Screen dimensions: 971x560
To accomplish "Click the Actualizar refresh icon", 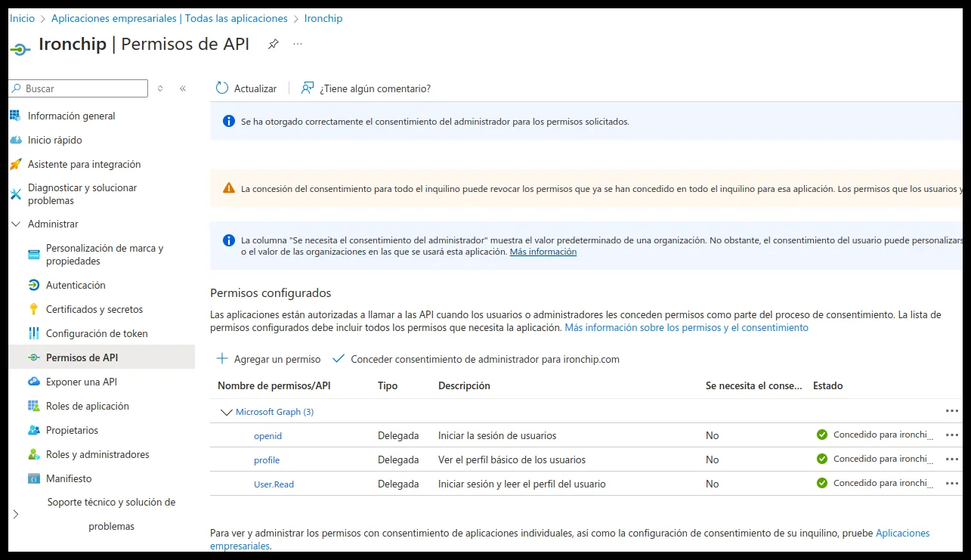I will coord(222,88).
